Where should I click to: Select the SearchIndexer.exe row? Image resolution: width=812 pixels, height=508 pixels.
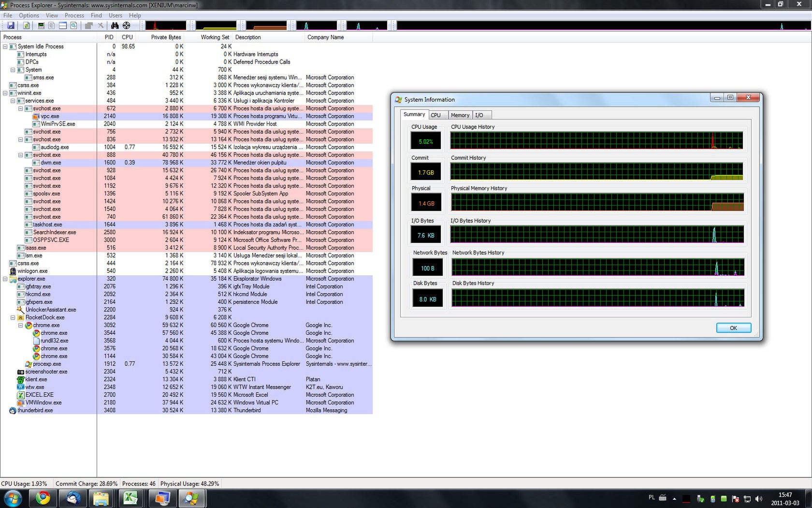(187, 232)
